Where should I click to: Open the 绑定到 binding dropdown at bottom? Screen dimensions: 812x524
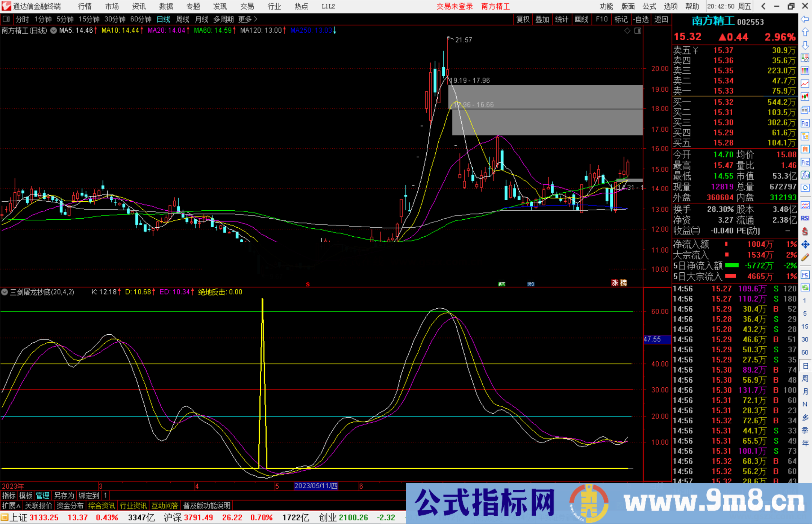tap(89, 496)
